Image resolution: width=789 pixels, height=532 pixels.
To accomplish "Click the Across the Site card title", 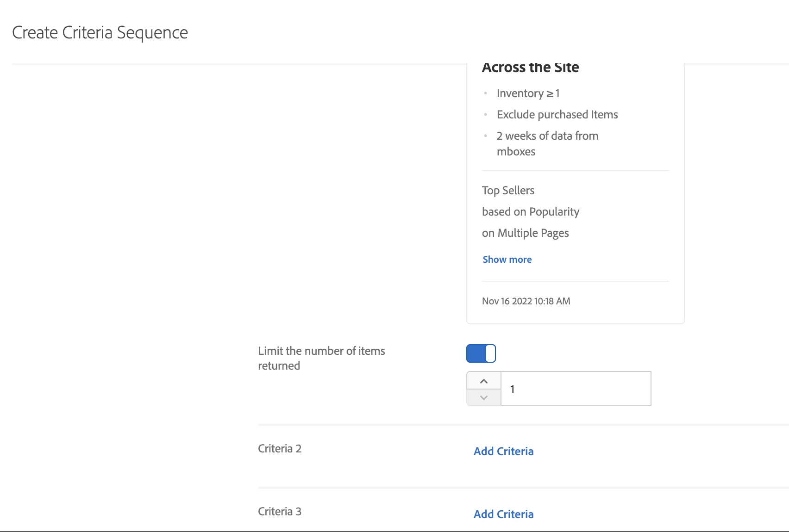I will pos(530,68).
